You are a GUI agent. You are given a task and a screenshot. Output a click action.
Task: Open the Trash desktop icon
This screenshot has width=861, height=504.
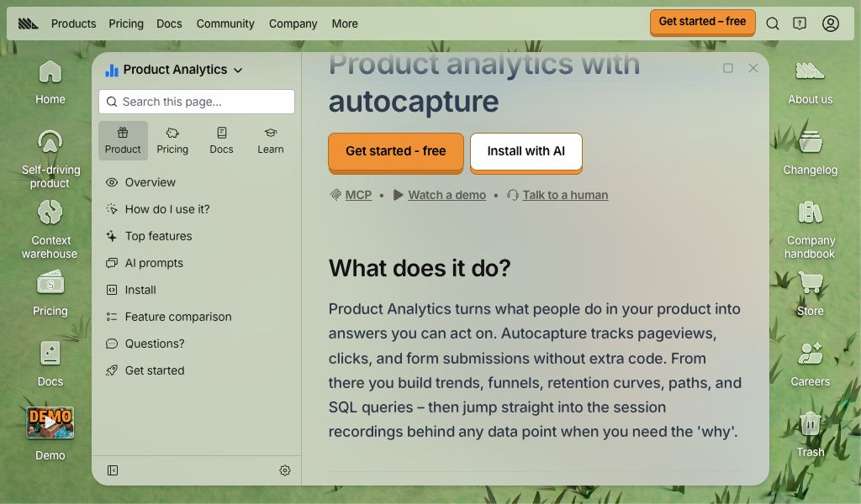pos(810,423)
